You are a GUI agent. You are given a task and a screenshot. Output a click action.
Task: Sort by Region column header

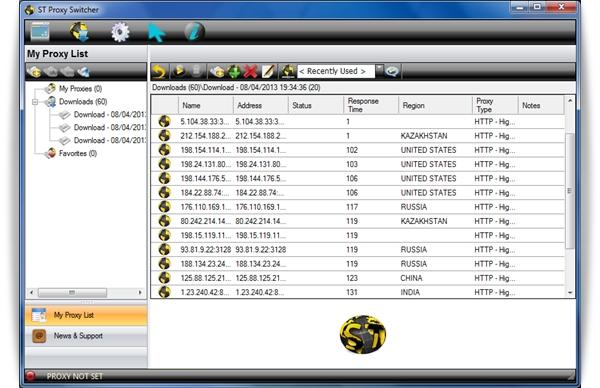coord(435,105)
